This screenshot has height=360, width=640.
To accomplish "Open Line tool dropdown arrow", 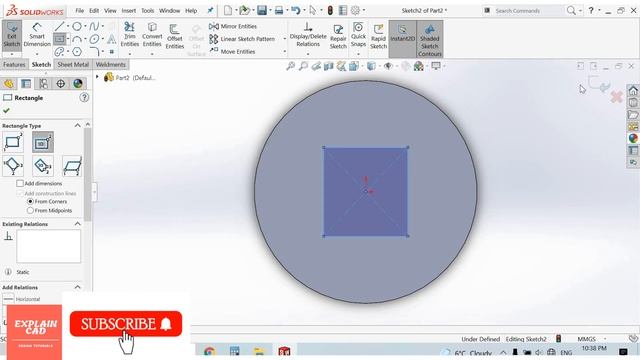I will point(68,27).
